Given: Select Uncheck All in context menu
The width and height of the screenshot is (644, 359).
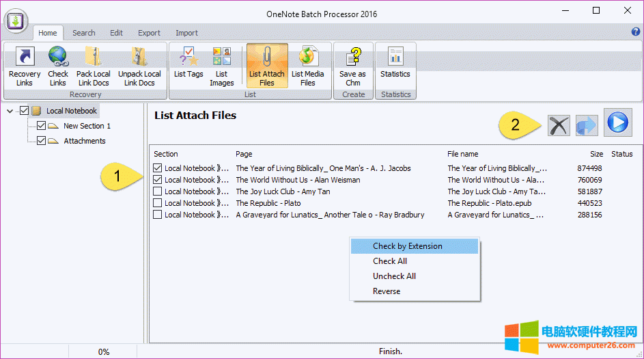Looking at the screenshot, I should 394,276.
